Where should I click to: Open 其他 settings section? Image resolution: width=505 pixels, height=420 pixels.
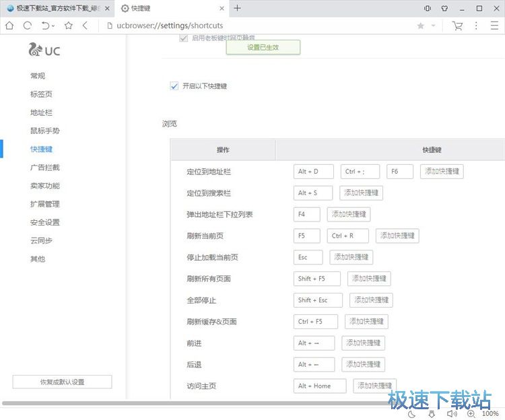click(x=37, y=258)
